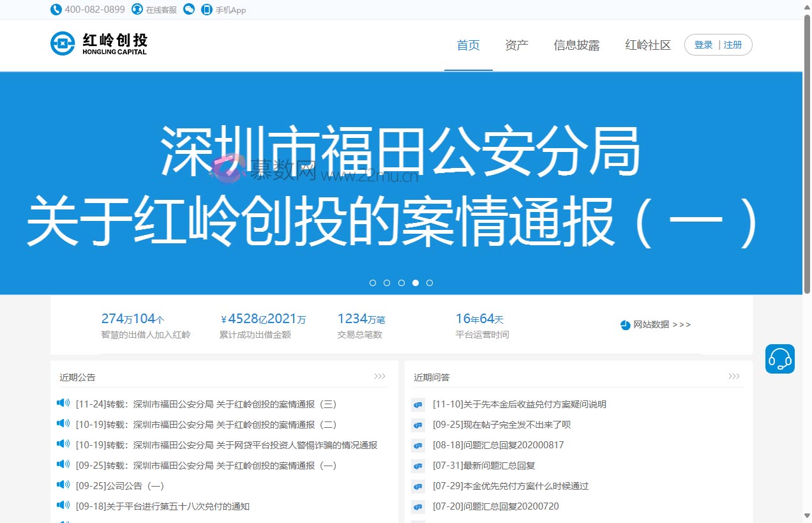The image size is (812, 523).
Task: Expand more arrows in 近期问答 panel
Action: pyautogui.click(x=734, y=377)
